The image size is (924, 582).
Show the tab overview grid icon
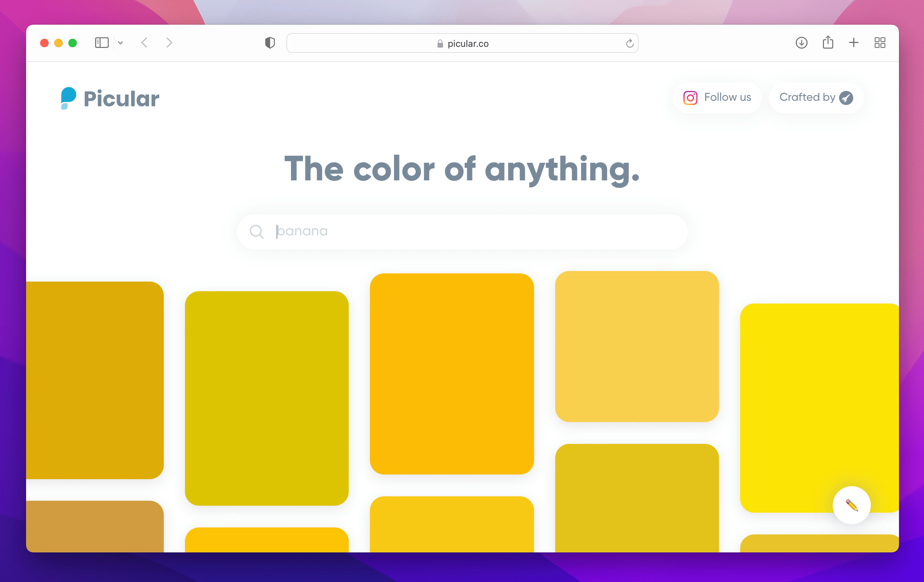coord(880,43)
